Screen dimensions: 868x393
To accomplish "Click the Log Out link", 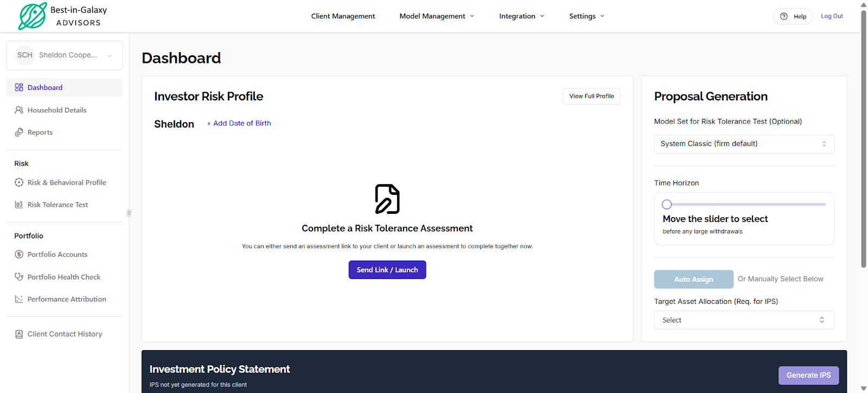I will click(832, 16).
